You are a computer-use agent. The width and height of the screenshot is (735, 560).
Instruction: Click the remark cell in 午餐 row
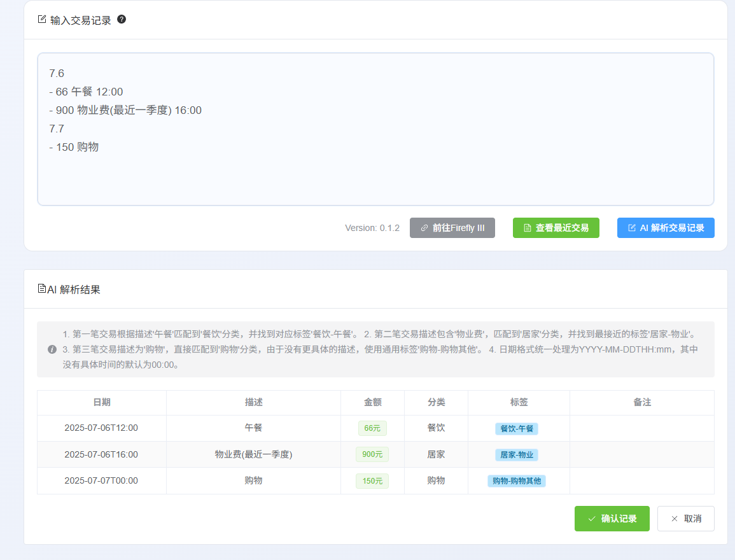click(642, 428)
